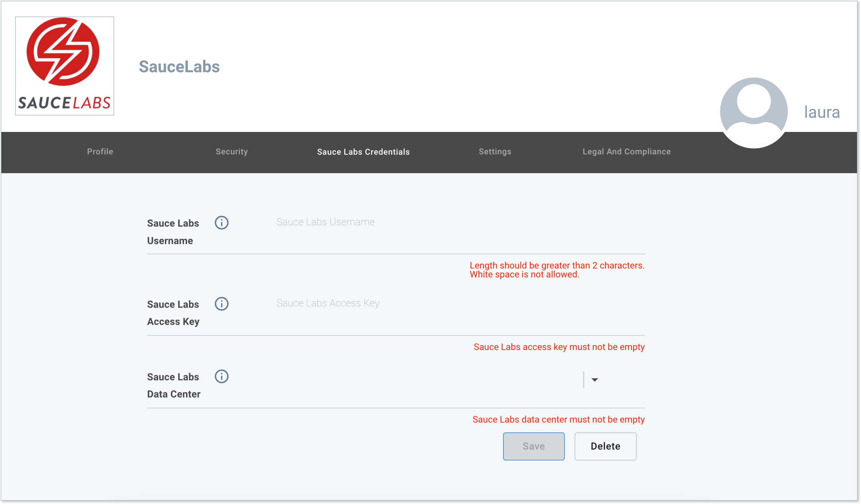Viewport: 861px width, 504px height.
Task: Click the Save button
Action: (x=533, y=446)
